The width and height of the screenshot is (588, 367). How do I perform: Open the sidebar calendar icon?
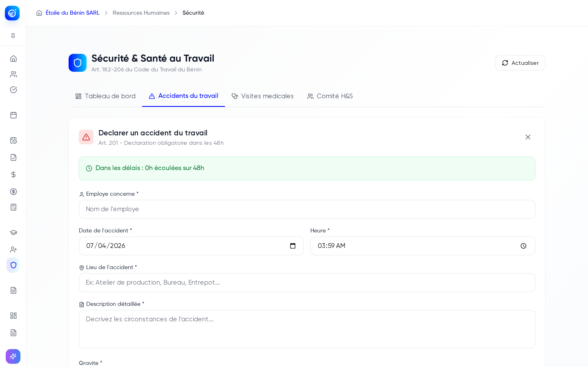tap(13, 115)
